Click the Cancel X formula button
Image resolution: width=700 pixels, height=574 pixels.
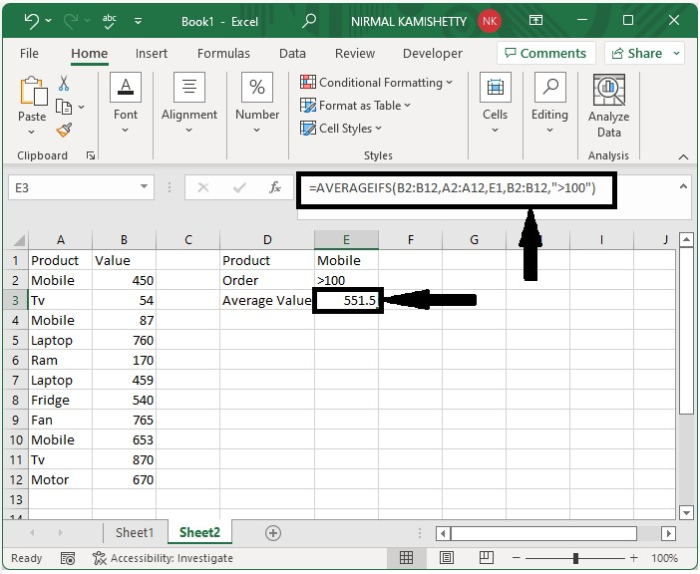click(203, 187)
